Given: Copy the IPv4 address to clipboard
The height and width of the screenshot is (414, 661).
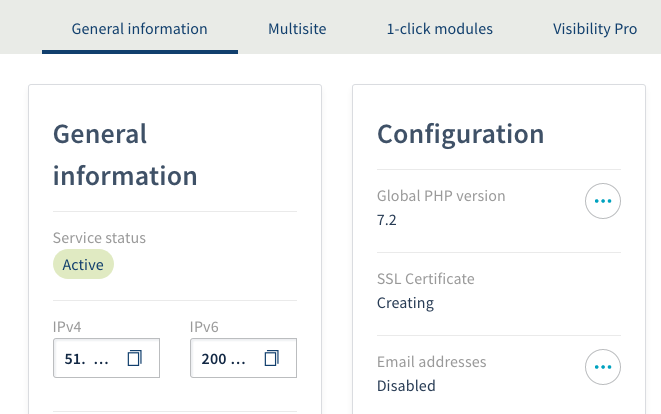Looking at the screenshot, I should [135, 358].
